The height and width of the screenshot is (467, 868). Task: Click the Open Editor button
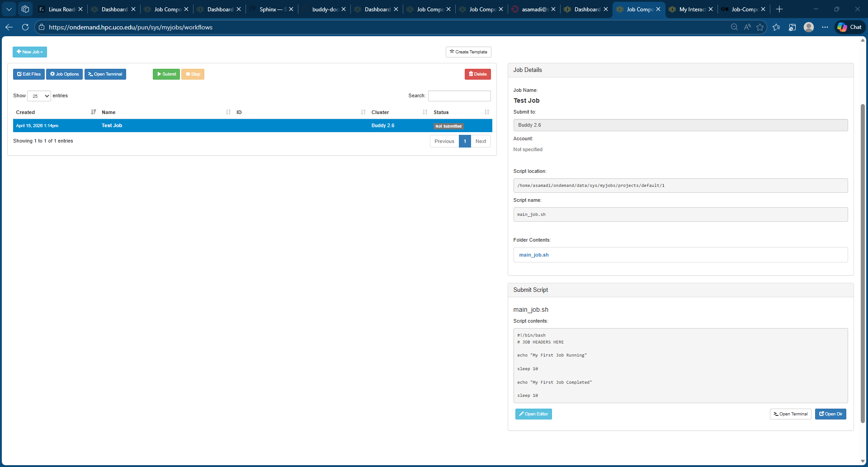click(533, 414)
